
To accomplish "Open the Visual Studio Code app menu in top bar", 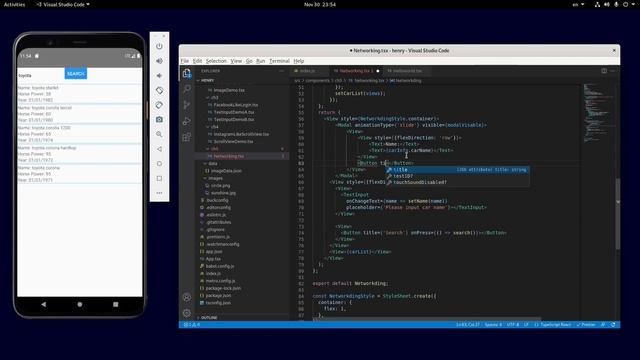I will (63, 4).
